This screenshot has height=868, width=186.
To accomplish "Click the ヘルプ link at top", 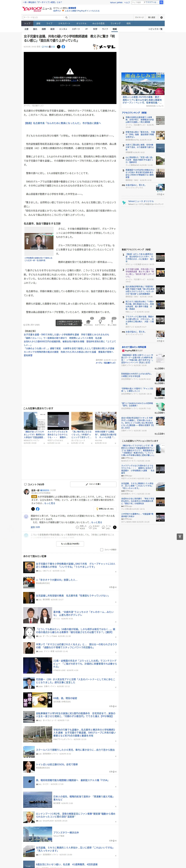I will click(x=127, y=2).
